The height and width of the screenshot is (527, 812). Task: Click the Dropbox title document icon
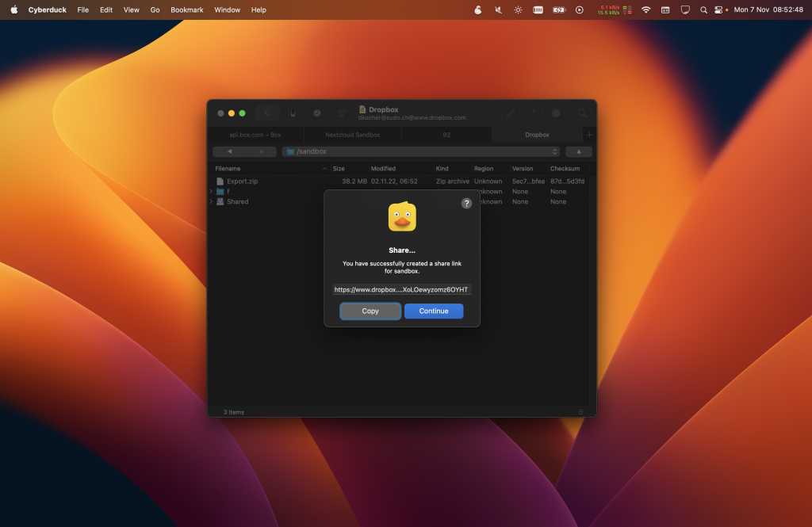click(x=362, y=109)
